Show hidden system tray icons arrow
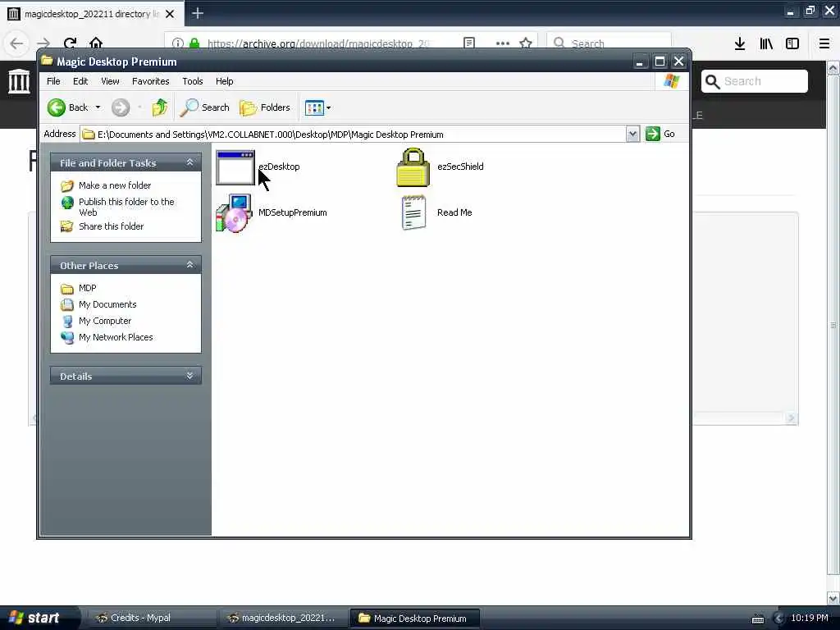 779,619
